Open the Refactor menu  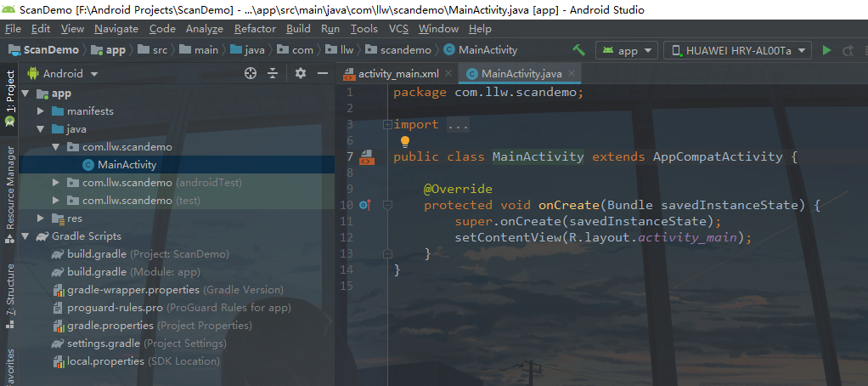click(255, 29)
